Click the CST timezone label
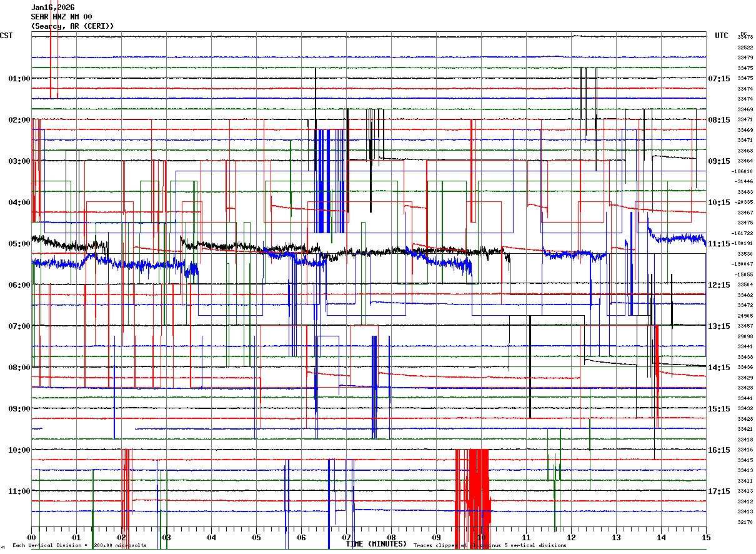The width and height of the screenshot is (756, 554). click(6, 36)
